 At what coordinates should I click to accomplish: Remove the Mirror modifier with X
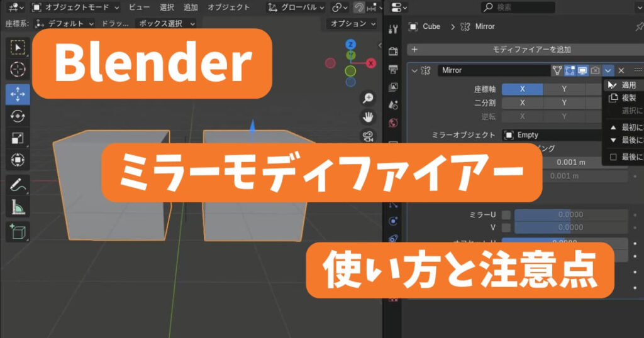(x=621, y=70)
